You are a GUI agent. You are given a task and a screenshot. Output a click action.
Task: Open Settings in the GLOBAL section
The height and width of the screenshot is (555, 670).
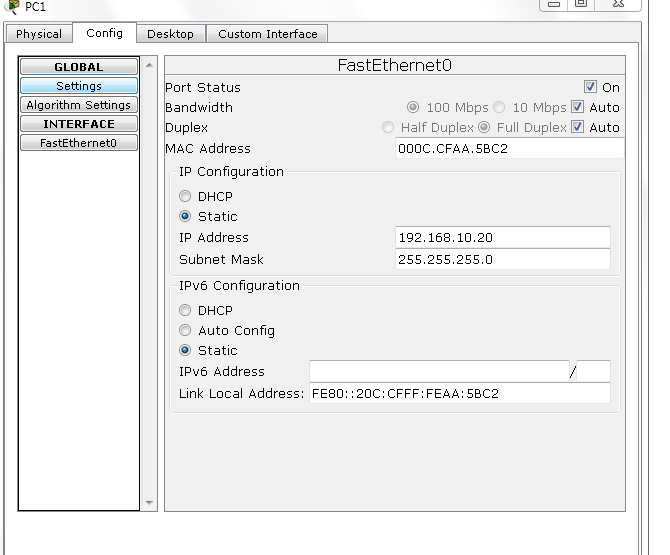(79, 86)
